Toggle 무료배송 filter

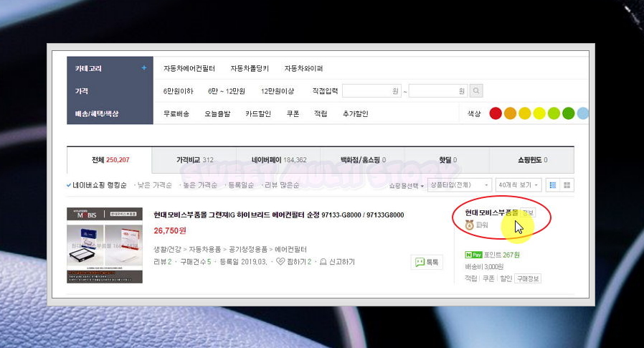click(x=176, y=114)
